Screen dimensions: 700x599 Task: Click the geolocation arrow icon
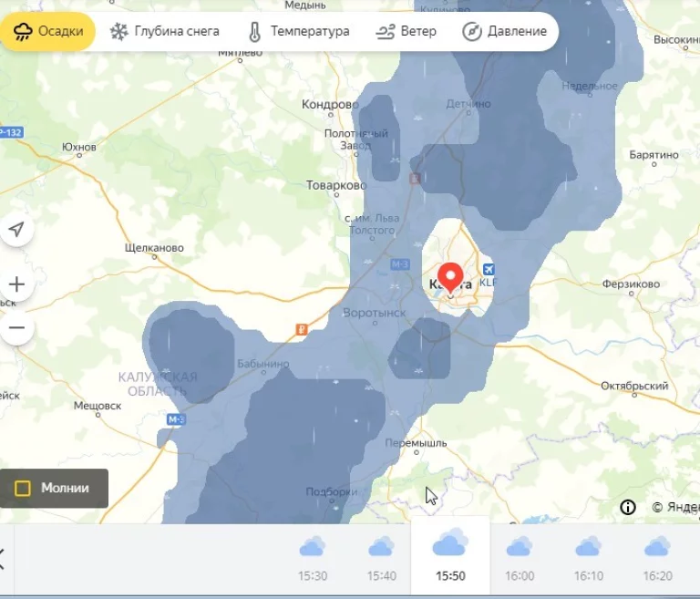coord(16,230)
